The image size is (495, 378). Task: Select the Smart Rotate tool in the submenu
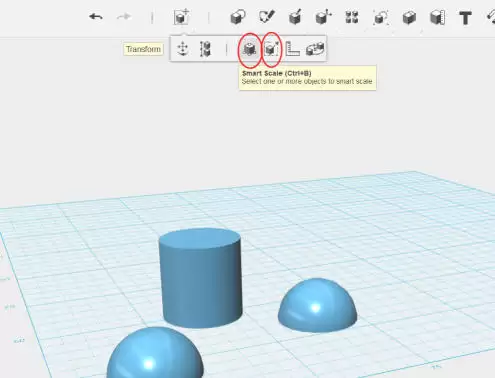point(315,49)
